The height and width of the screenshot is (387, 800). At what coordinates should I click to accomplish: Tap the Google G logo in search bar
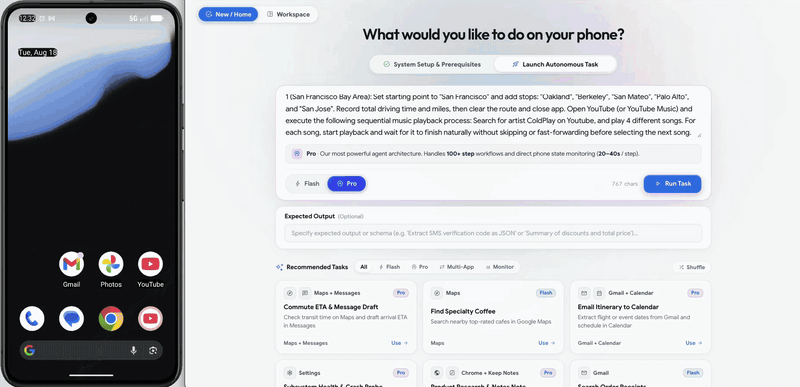coord(30,350)
